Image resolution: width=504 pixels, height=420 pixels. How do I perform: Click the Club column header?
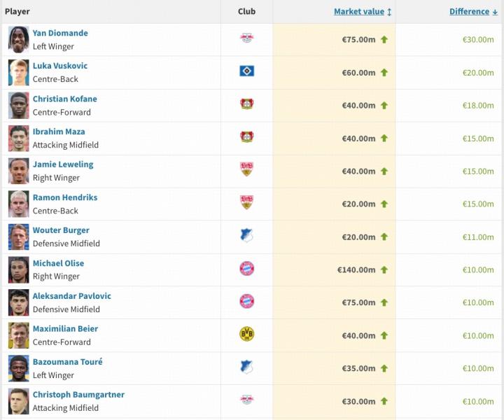(x=246, y=12)
